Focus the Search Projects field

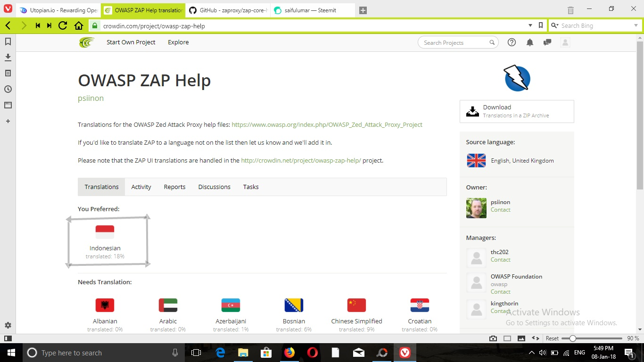(458, 42)
